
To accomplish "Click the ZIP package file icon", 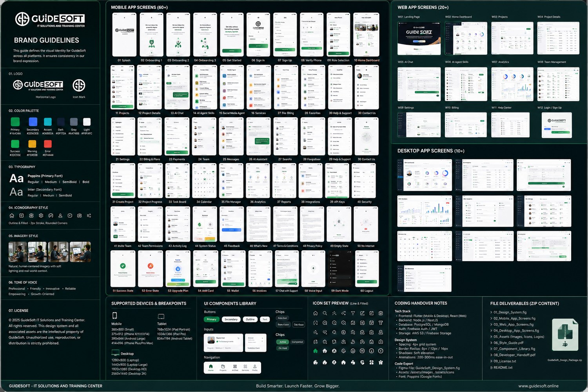I will click(565, 335).
